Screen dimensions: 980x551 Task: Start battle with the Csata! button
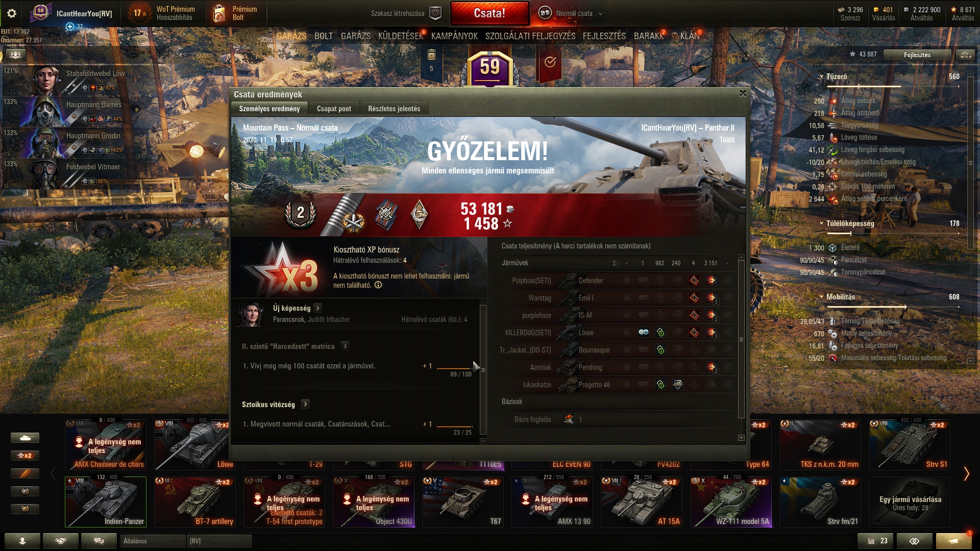click(489, 13)
